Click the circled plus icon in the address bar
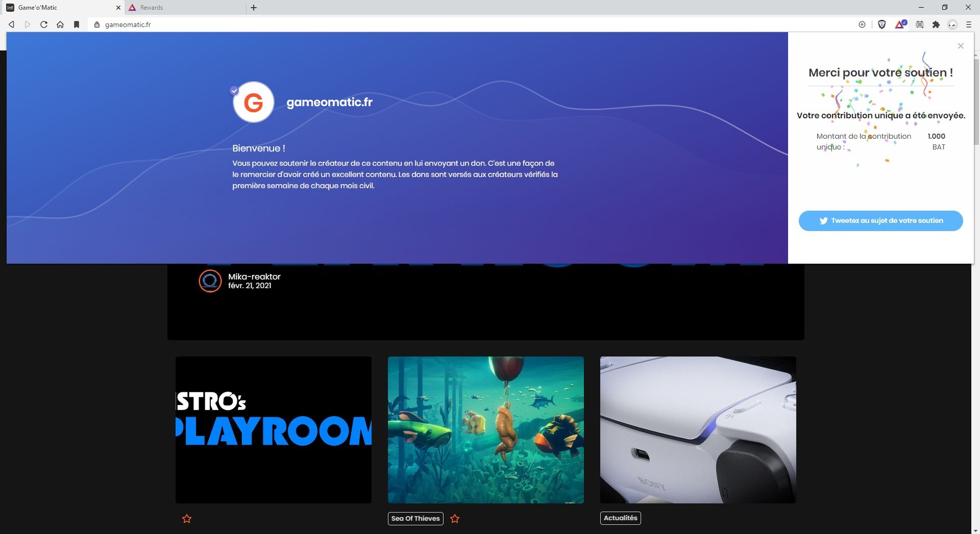980x534 pixels. [x=862, y=24]
